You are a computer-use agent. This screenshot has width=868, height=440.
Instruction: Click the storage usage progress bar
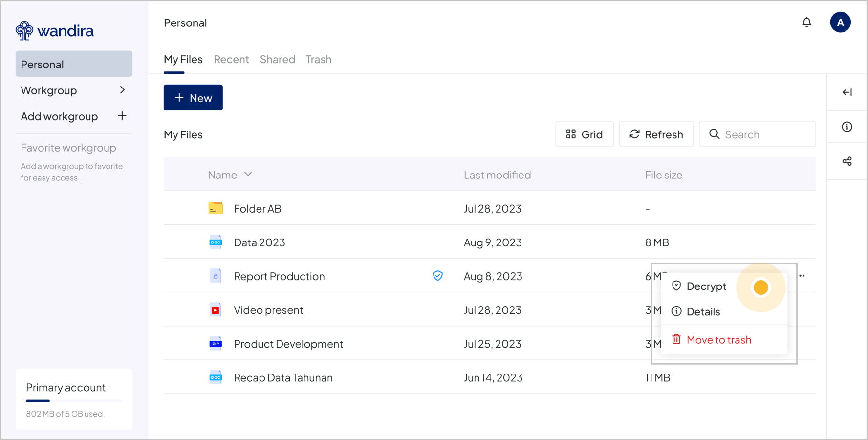coord(74,401)
